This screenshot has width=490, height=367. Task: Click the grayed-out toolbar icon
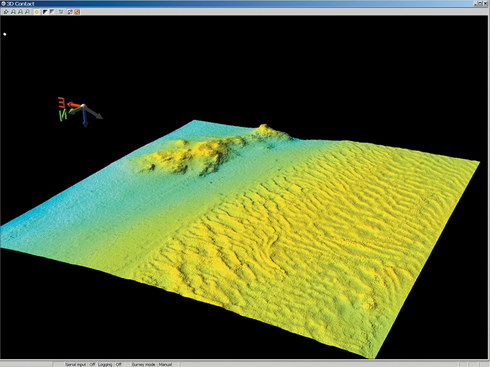(x=61, y=12)
